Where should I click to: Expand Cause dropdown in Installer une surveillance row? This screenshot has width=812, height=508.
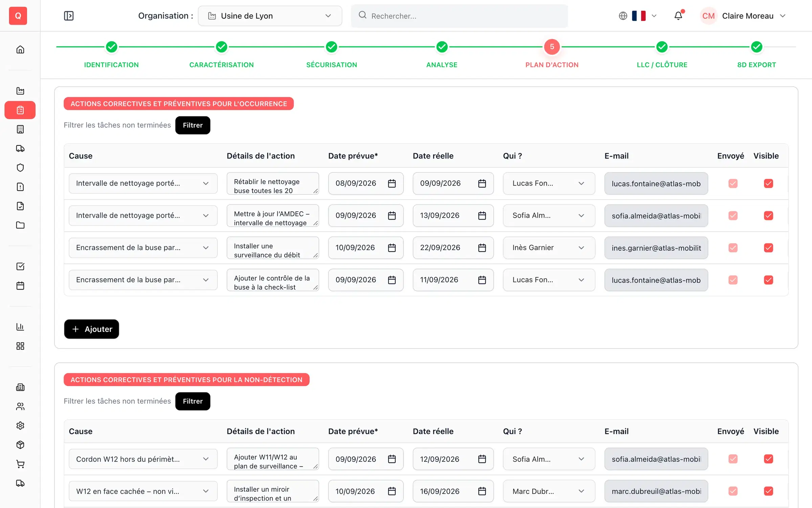pos(143,248)
